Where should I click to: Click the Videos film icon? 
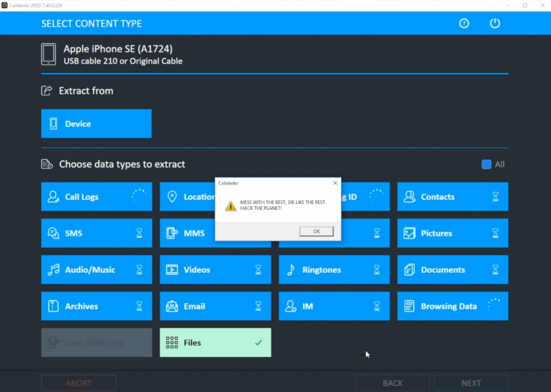172,270
